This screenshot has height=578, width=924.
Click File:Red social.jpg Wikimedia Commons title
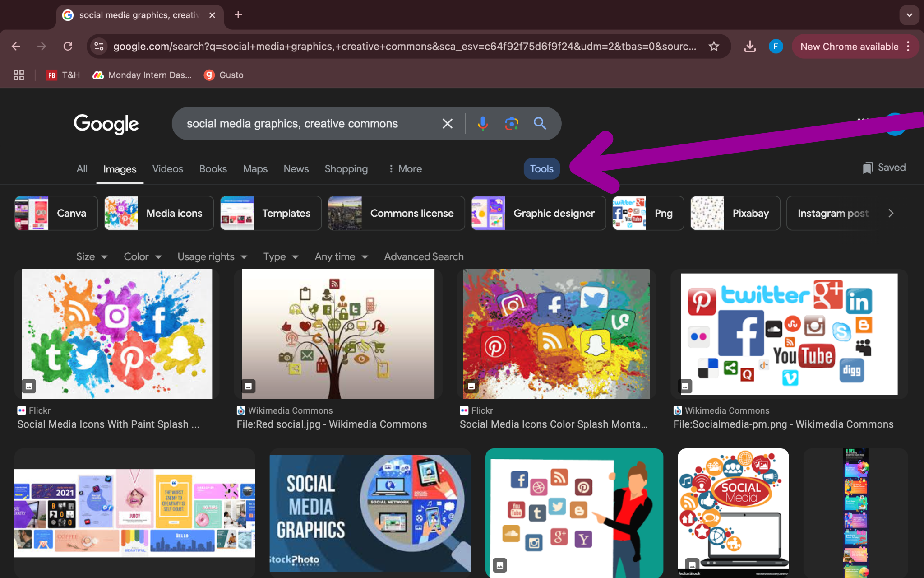click(332, 424)
